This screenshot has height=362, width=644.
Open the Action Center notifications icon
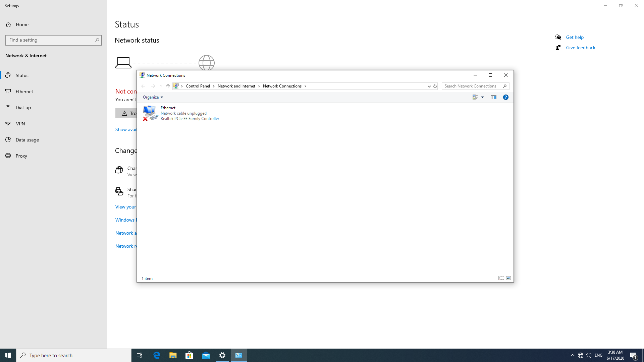point(634,355)
